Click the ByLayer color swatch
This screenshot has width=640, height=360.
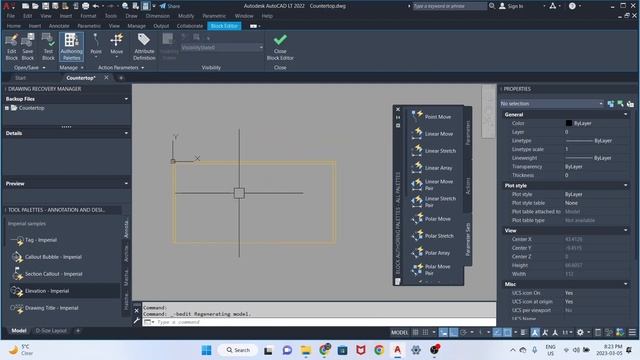click(x=569, y=123)
